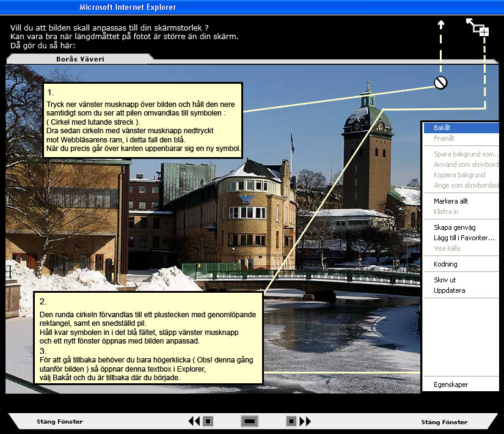Open 'Egenskaper' from the context menu
Viewport: 504px width, 434px height.
(x=461, y=384)
